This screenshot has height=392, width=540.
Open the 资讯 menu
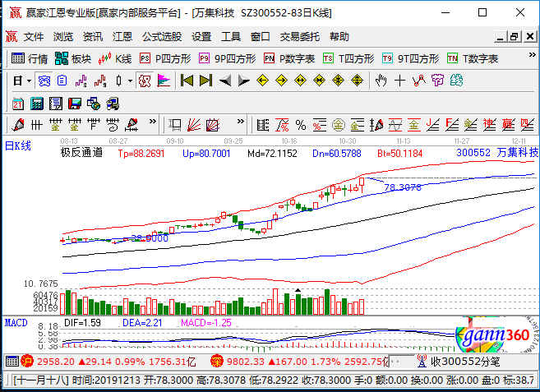point(93,36)
